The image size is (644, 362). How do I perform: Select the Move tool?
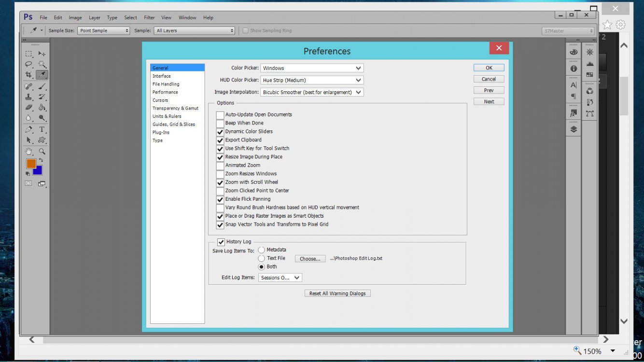pyautogui.click(x=42, y=54)
